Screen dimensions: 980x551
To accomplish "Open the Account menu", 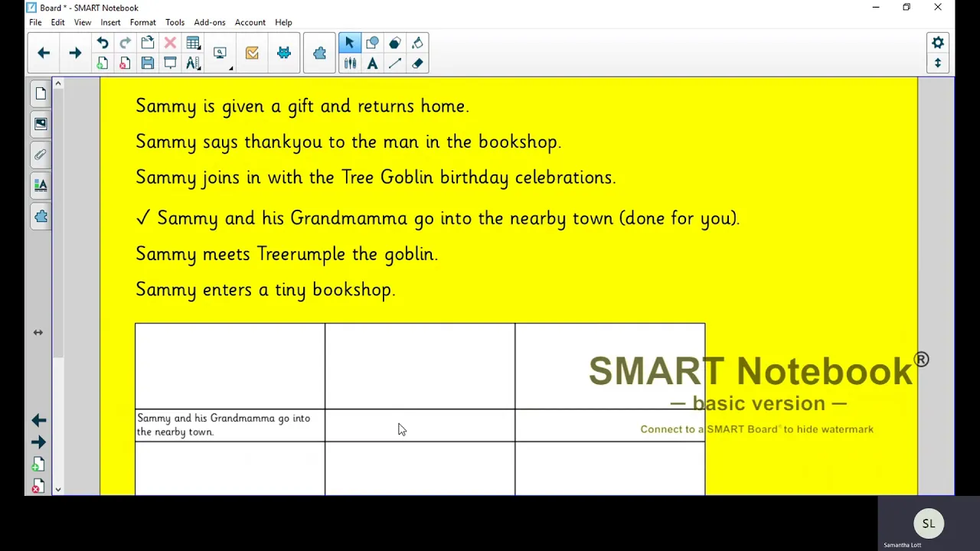I will (x=250, y=22).
